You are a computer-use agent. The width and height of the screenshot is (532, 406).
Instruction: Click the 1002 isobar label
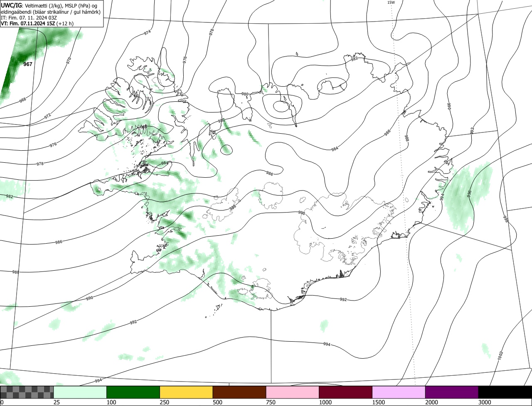click(500, 355)
